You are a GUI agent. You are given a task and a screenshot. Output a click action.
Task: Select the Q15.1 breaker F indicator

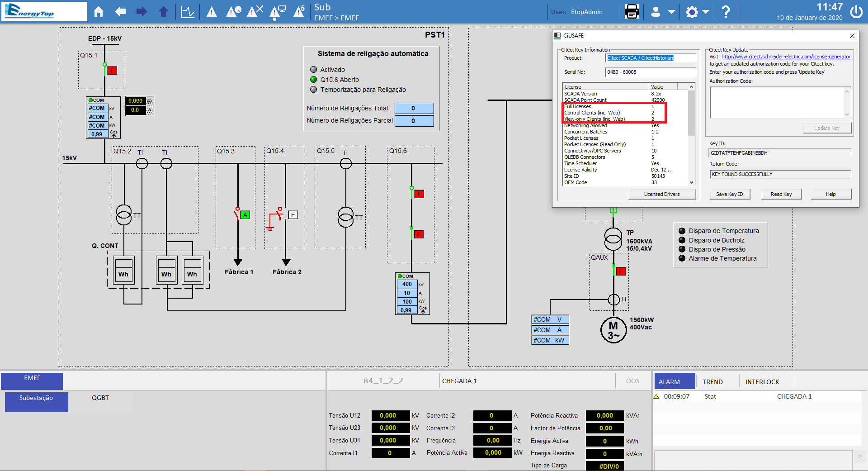(x=112, y=71)
